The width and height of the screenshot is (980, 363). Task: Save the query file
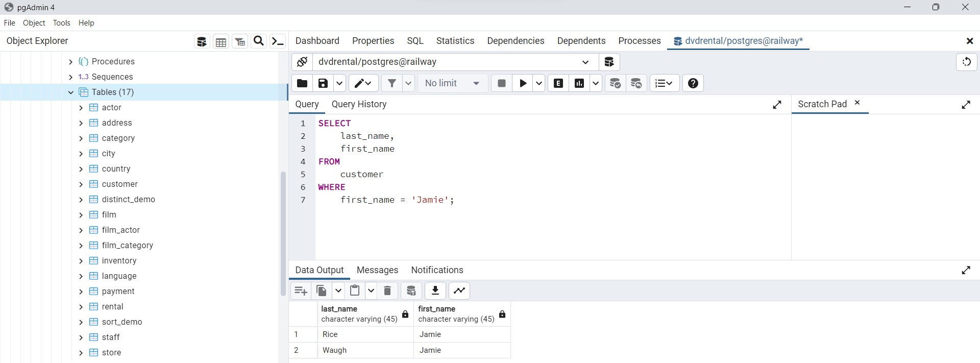coord(323,83)
